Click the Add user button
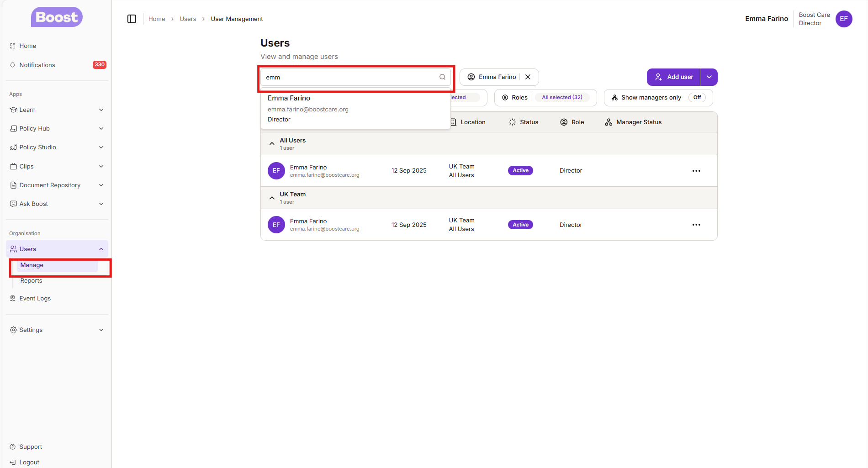The height and width of the screenshot is (468, 868). [673, 77]
